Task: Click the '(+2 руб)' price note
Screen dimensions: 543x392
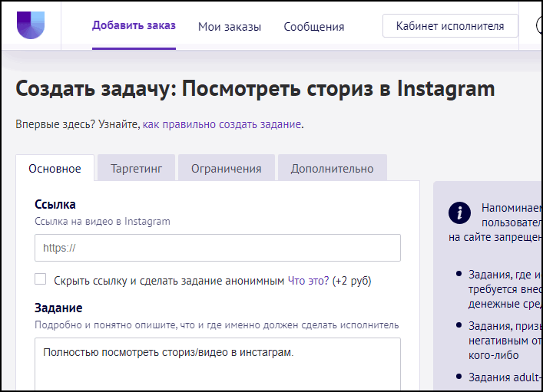Action: 352,281
